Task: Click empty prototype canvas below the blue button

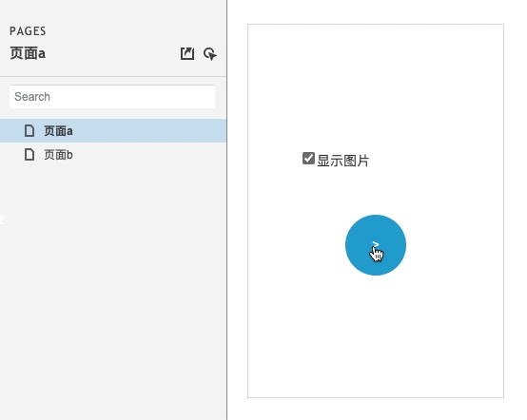Action: point(376,335)
